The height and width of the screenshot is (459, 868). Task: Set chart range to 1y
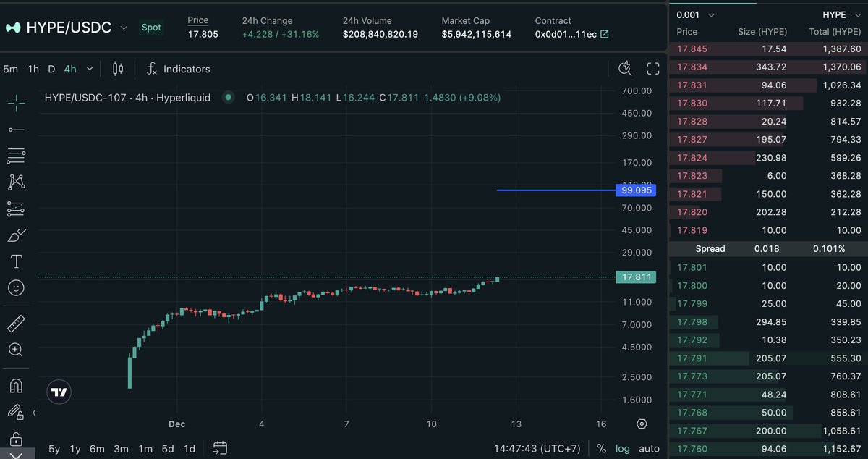pos(75,449)
